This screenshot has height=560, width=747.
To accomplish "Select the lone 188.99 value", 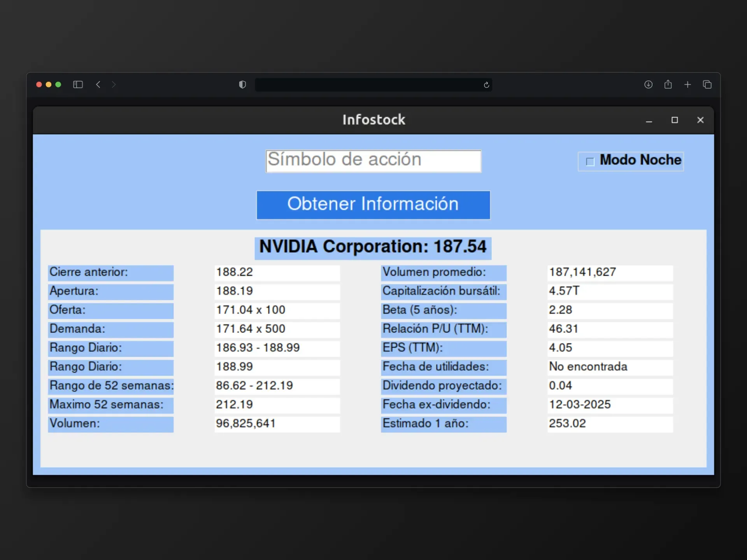I will 277,367.
